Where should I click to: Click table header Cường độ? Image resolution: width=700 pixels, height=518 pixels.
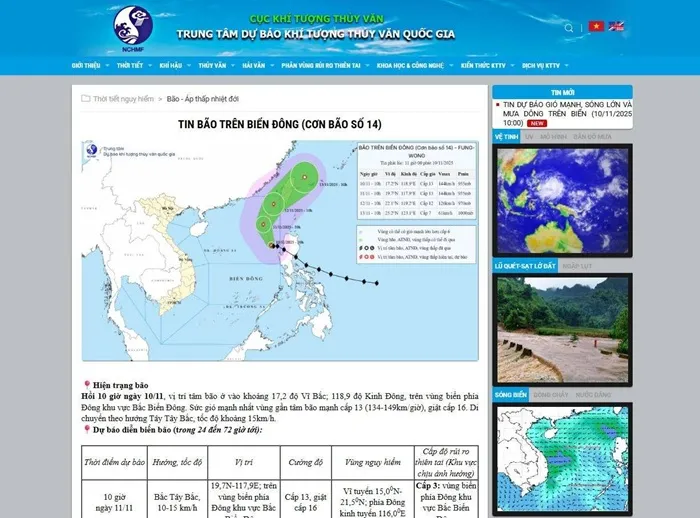coord(305,462)
